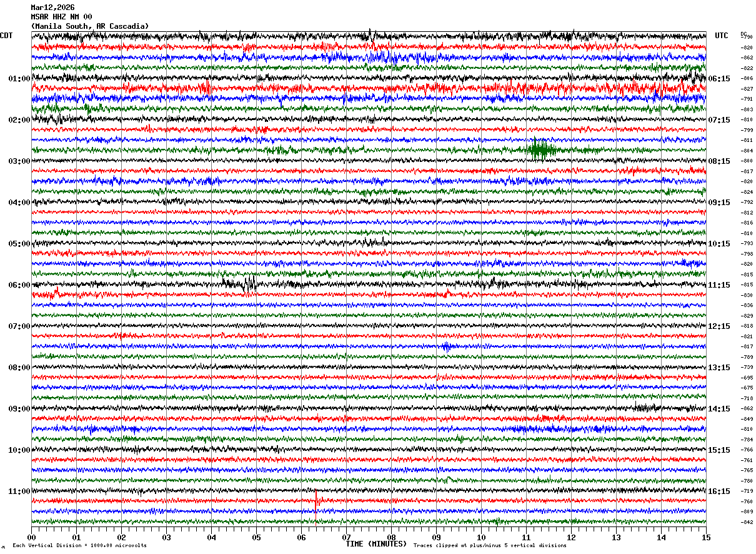Click the DC offset value -806
This screenshot has height=554, width=756.
[x=747, y=79]
